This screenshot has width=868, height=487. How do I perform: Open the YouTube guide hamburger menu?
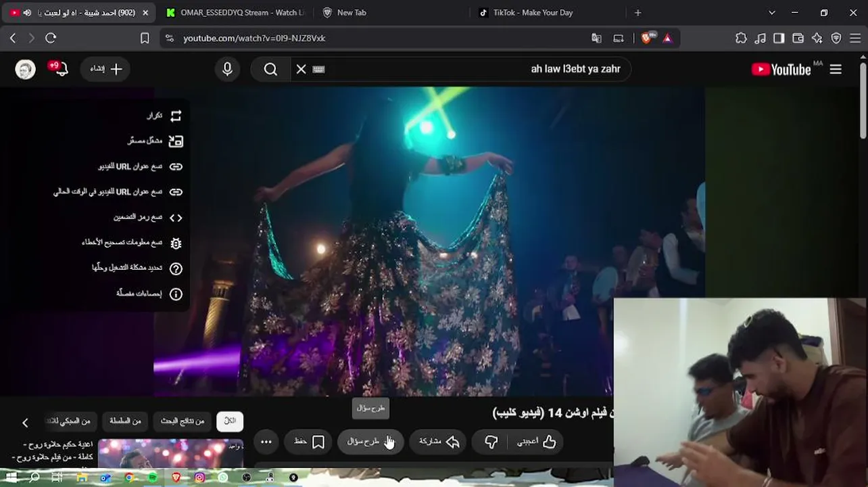point(836,69)
